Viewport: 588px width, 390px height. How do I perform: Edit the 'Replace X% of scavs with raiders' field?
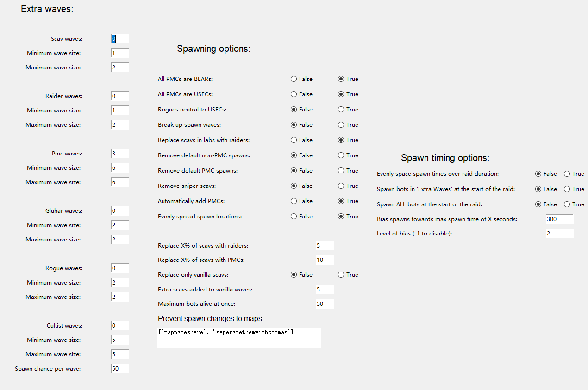[325, 246]
